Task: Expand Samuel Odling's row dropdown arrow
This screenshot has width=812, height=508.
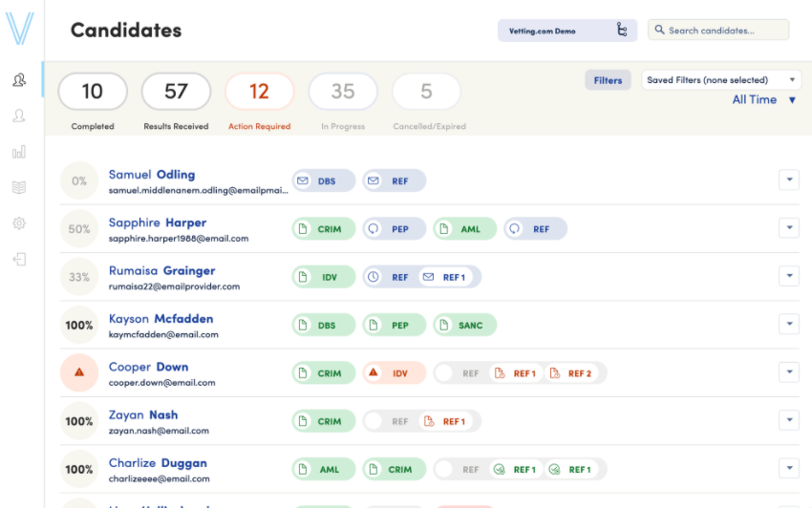Action: coord(788,180)
